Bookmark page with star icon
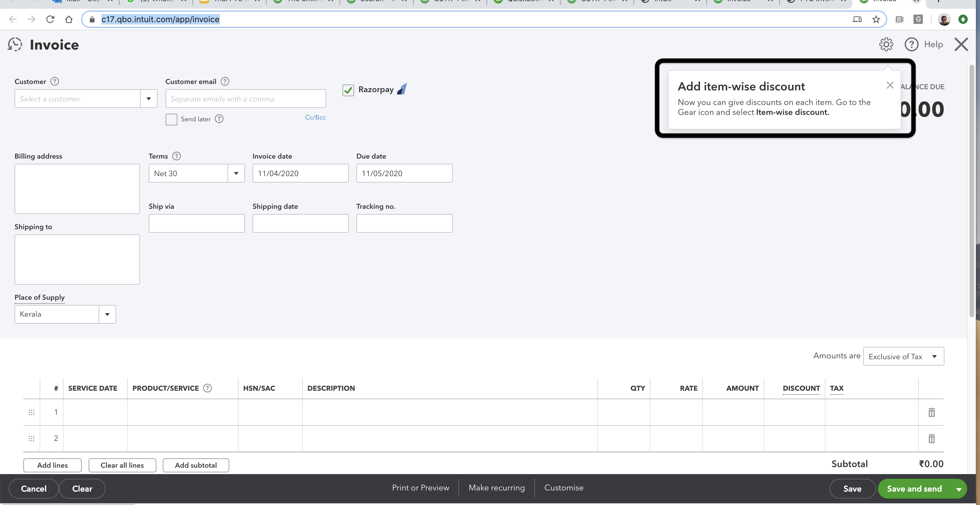The image size is (980, 505). point(876,20)
